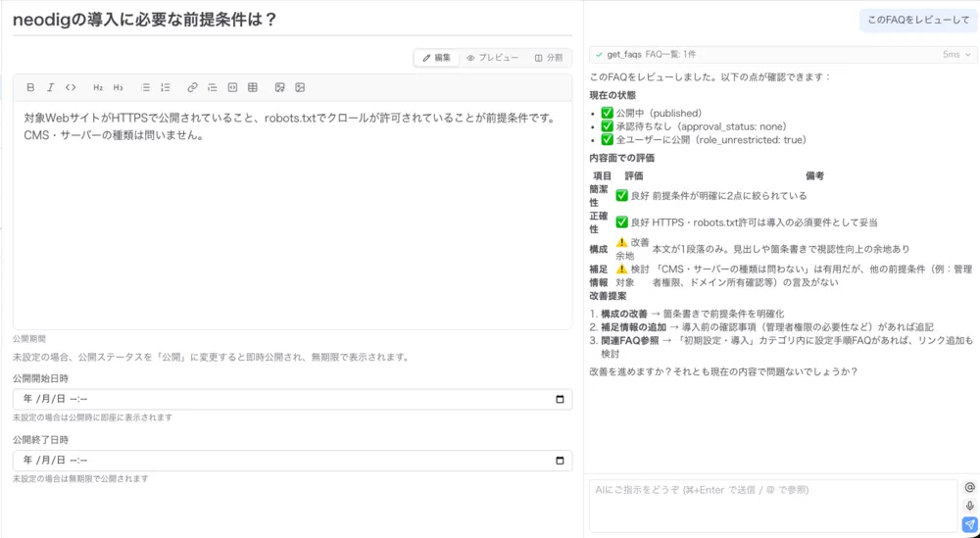
Task: Click the 5ms duration label on get_faqs
Action: click(952, 55)
